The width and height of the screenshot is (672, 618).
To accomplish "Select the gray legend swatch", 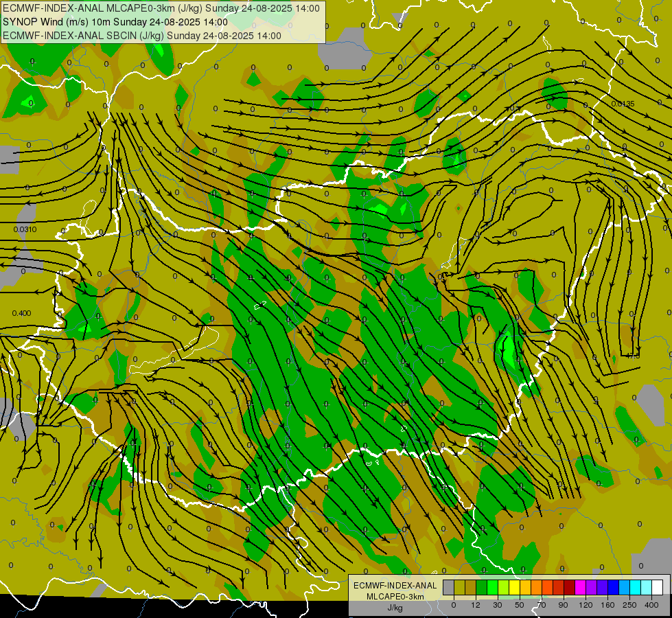I will [449, 587].
